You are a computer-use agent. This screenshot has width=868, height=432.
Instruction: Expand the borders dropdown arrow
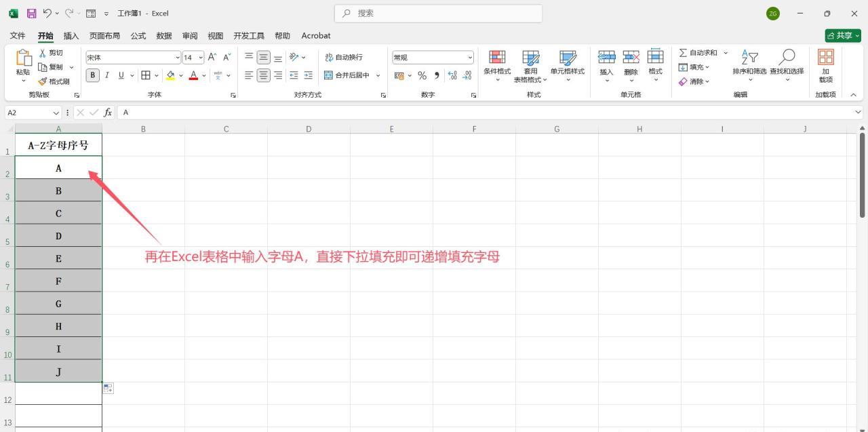point(157,75)
